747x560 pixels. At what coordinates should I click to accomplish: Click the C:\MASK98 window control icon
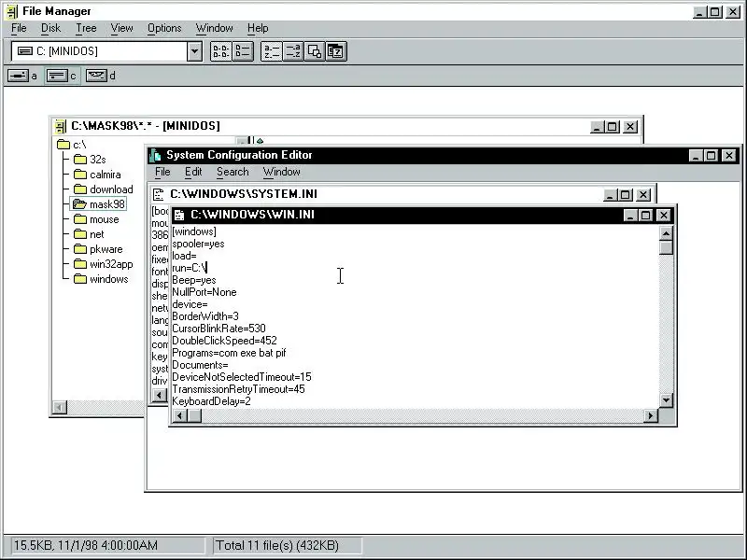[61, 126]
